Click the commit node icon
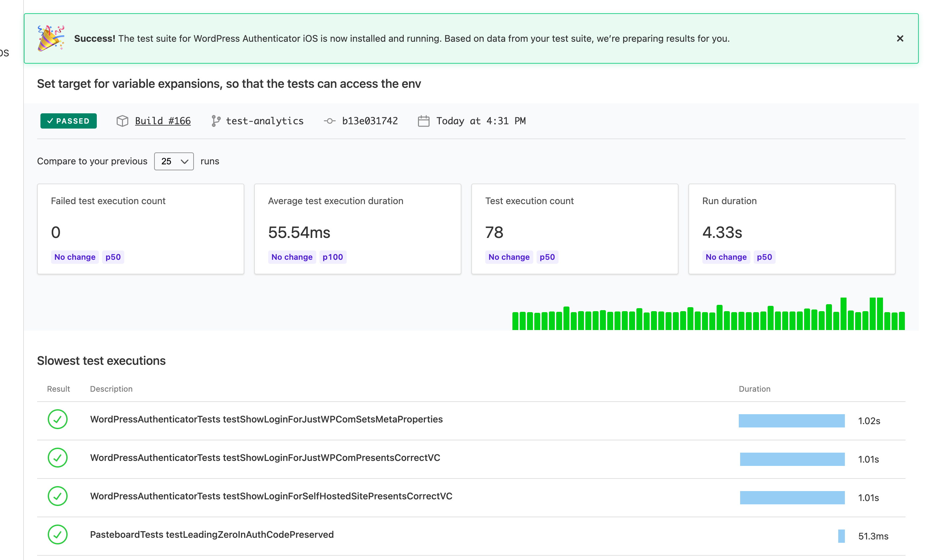Viewport: 938px width, 560px height. click(x=329, y=121)
